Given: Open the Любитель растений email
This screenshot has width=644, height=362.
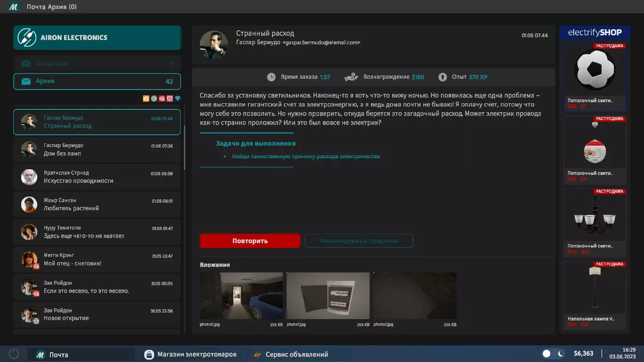Looking at the screenshot, I should coord(97,204).
